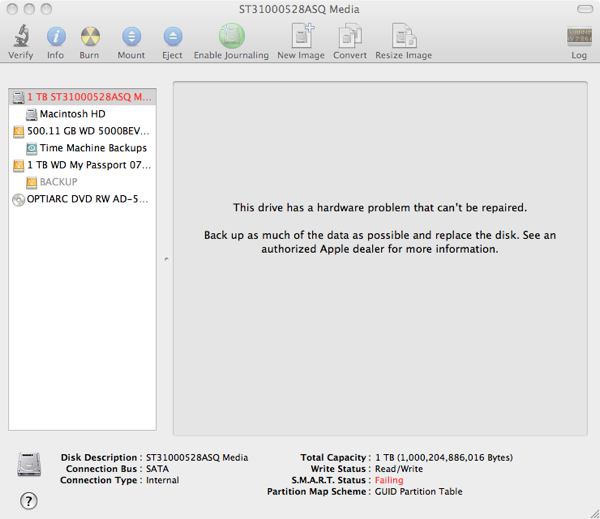The image size is (600, 519).
Task: Click the toolbar toggle pill button in title bar
Action: click(585, 9)
